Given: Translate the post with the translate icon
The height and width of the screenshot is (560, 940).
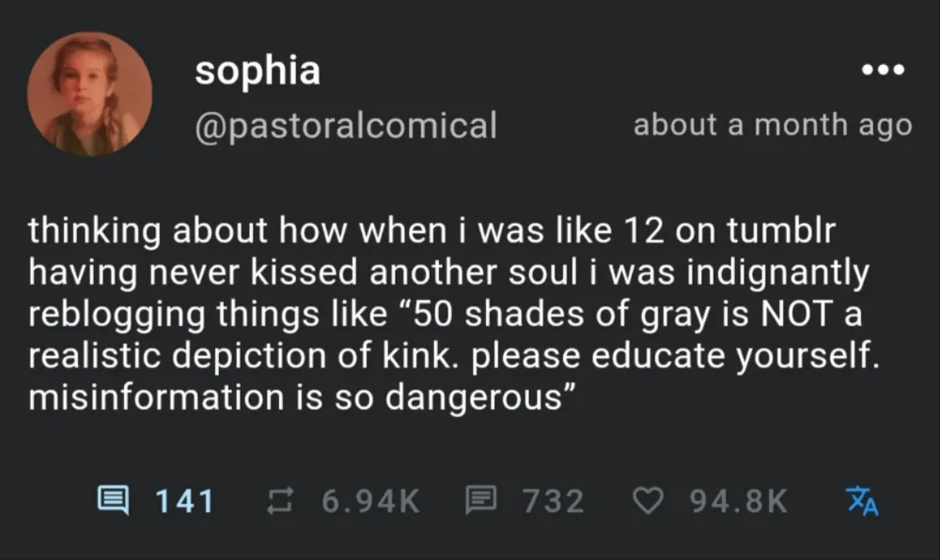Looking at the screenshot, I should [x=862, y=501].
